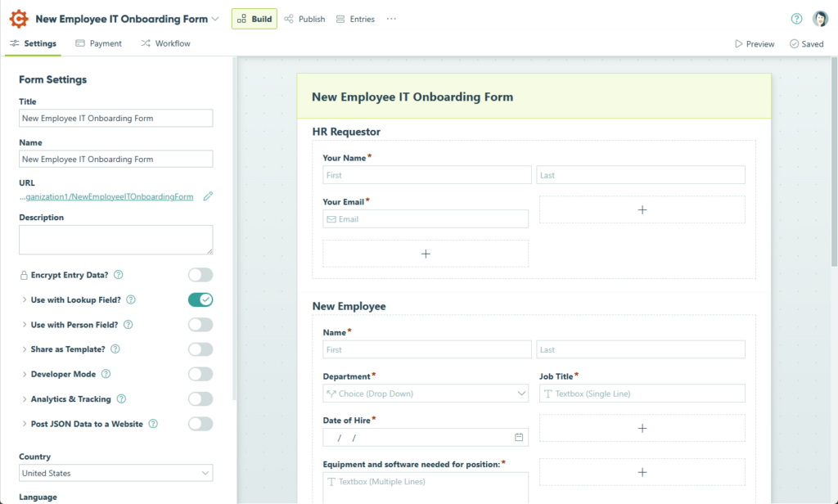Edit the form URL with the pencil icon
This screenshot has height=504, width=838.
click(x=207, y=196)
